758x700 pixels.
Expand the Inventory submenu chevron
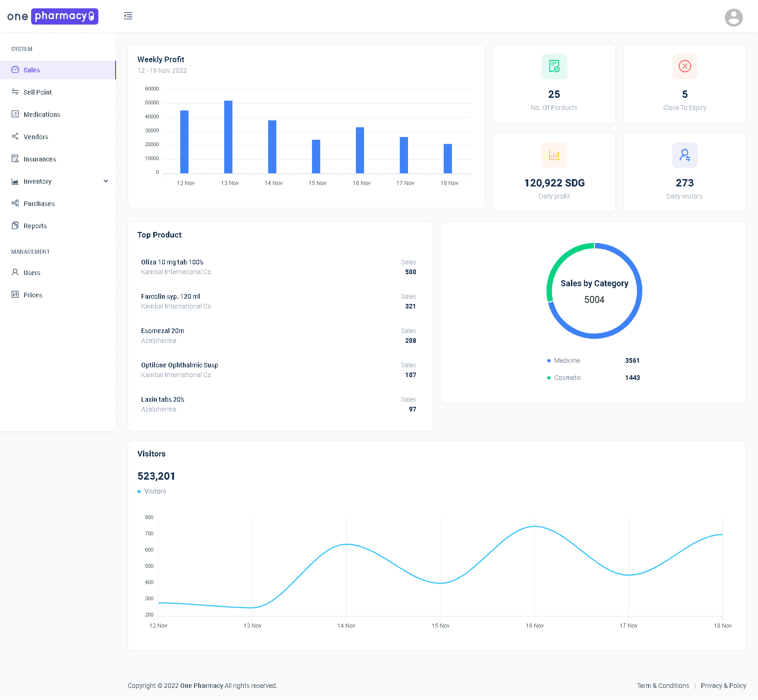106,181
